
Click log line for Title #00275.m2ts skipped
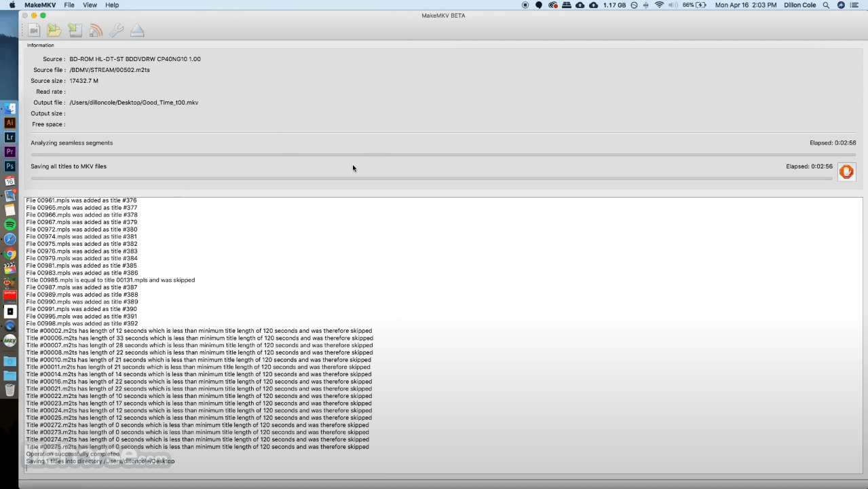point(197,447)
